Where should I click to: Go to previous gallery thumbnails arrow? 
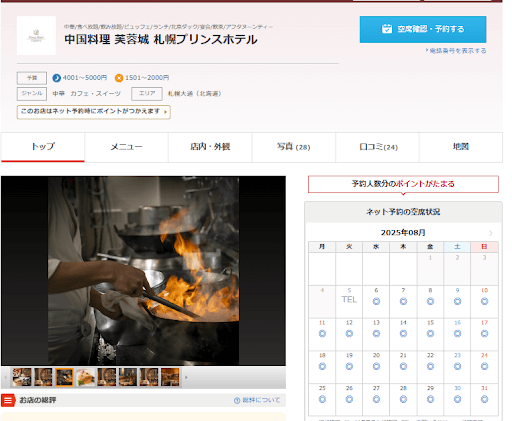[x=5, y=377]
